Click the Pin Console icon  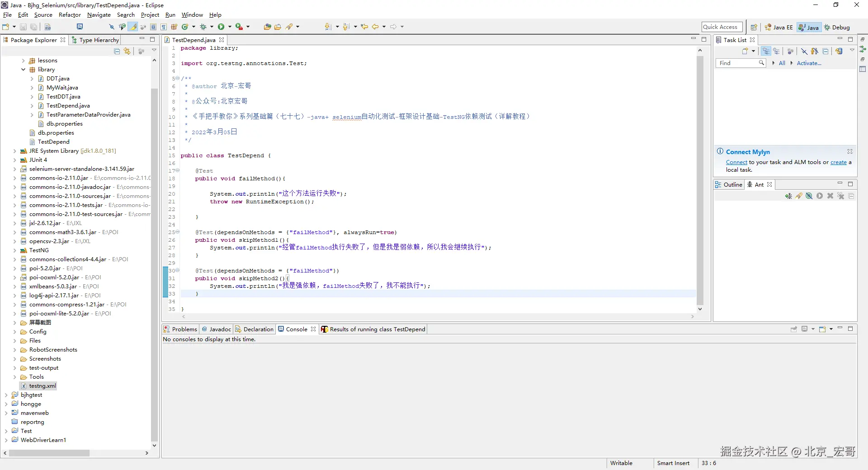coord(794,329)
